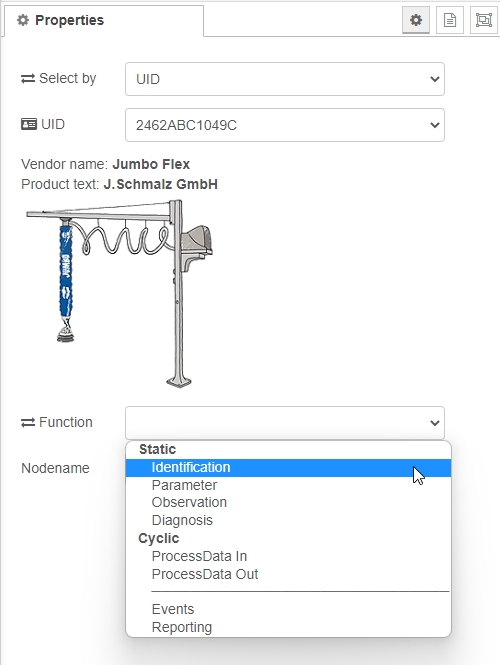The width and height of the screenshot is (500, 665).
Task: Click the Function arrows icon
Action: (28, 423)
